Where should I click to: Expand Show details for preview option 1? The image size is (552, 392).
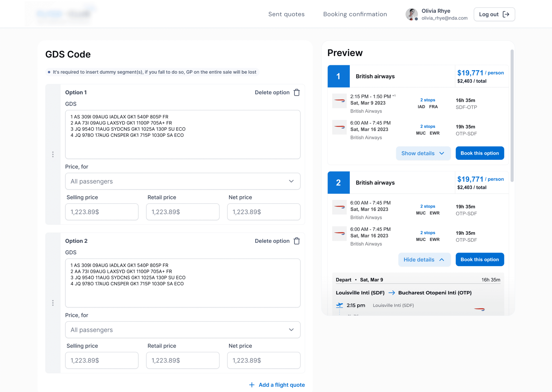[423, 153]
